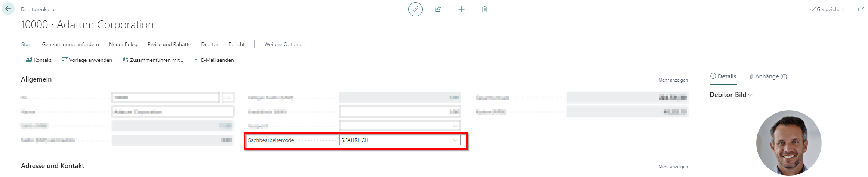Click the plus icon to add new
The image size is (868, 177).
461,9
